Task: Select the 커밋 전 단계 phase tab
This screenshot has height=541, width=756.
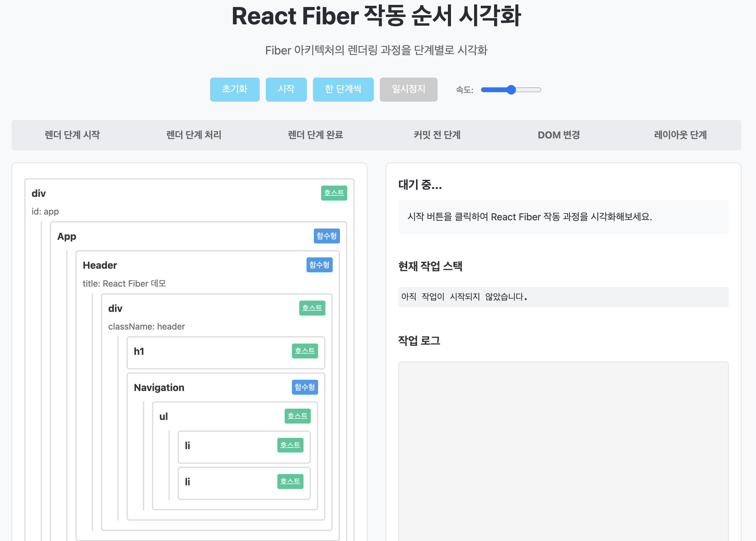Action: click(x=437, y=135)
